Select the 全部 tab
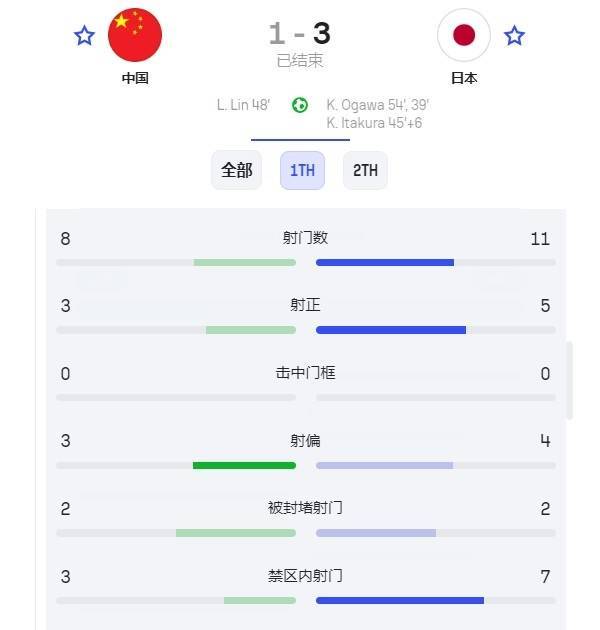 237,170
